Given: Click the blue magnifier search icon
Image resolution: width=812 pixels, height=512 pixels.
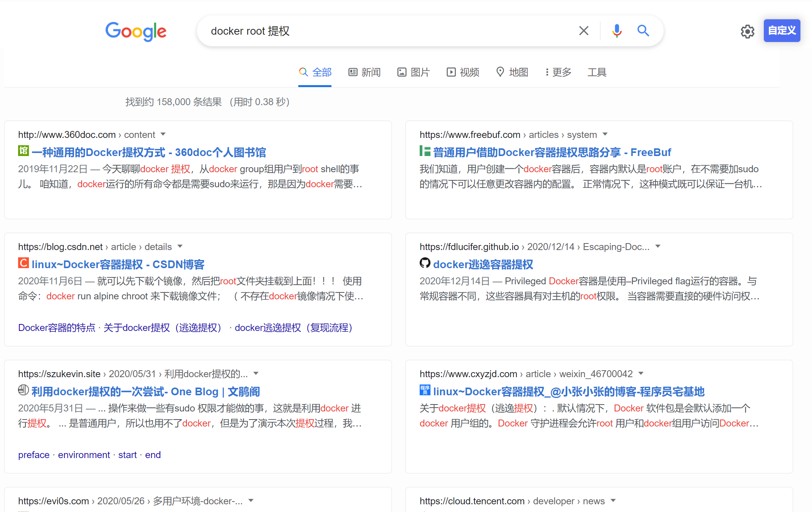Looking at the screenshot, I should tap(643, 31).
